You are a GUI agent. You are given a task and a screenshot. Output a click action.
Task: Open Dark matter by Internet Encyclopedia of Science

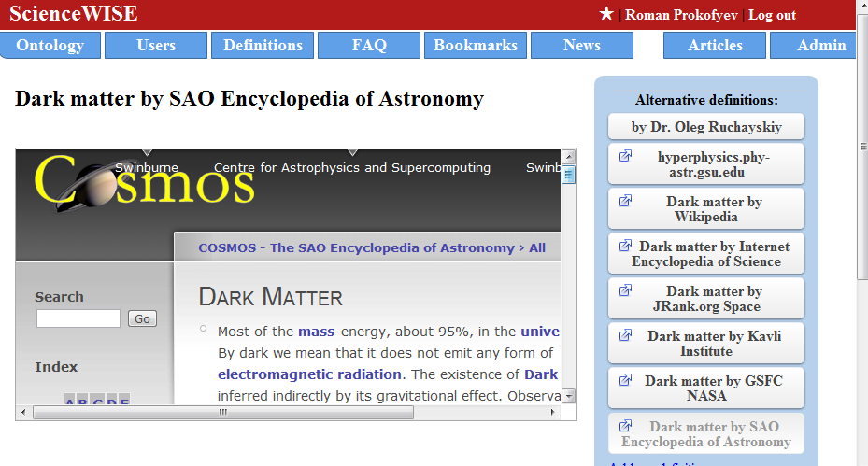point(706,253)
